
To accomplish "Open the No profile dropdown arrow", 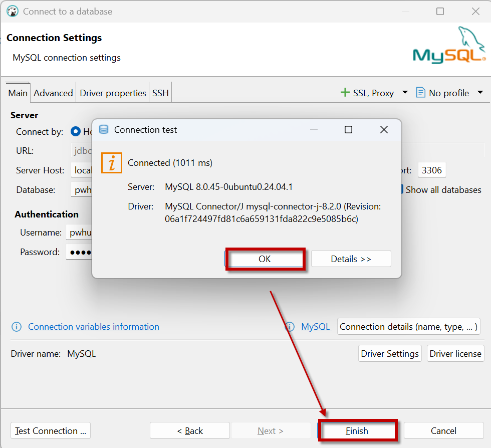I will click(x=480, y=93).
